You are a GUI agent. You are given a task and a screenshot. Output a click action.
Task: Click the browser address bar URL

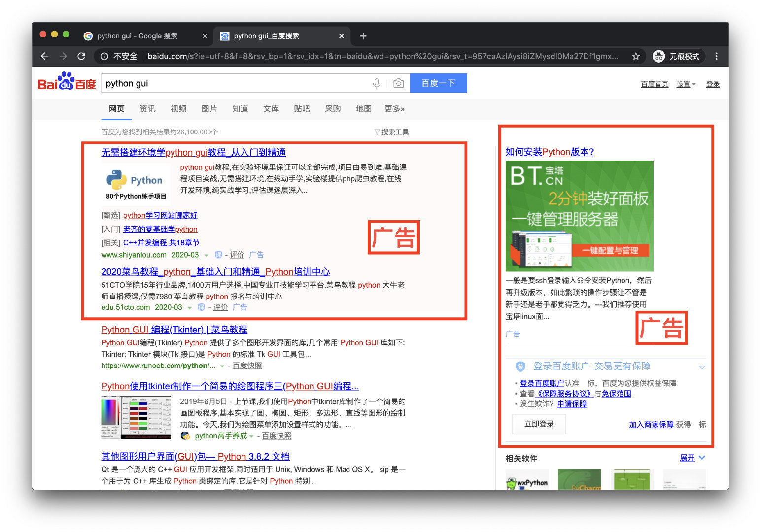pos(382,56)
